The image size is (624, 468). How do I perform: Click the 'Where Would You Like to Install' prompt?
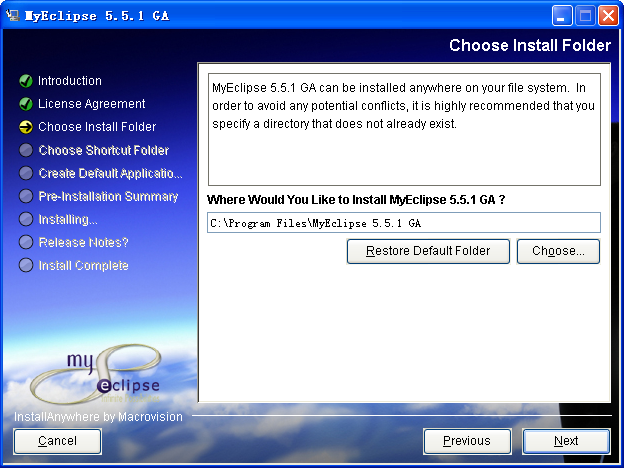(x=356, y=199)
